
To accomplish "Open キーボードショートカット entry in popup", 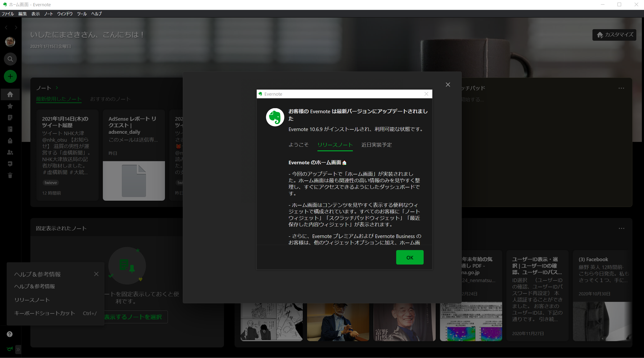I will click(55, 313).
